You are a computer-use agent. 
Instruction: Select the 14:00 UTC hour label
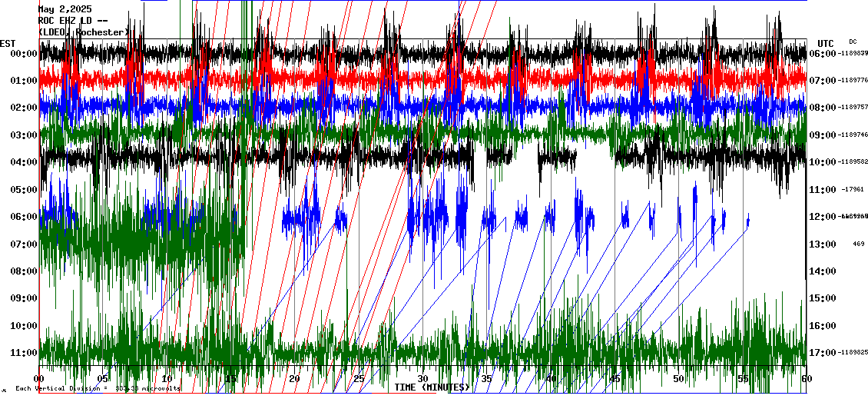(x=825, y=271)
